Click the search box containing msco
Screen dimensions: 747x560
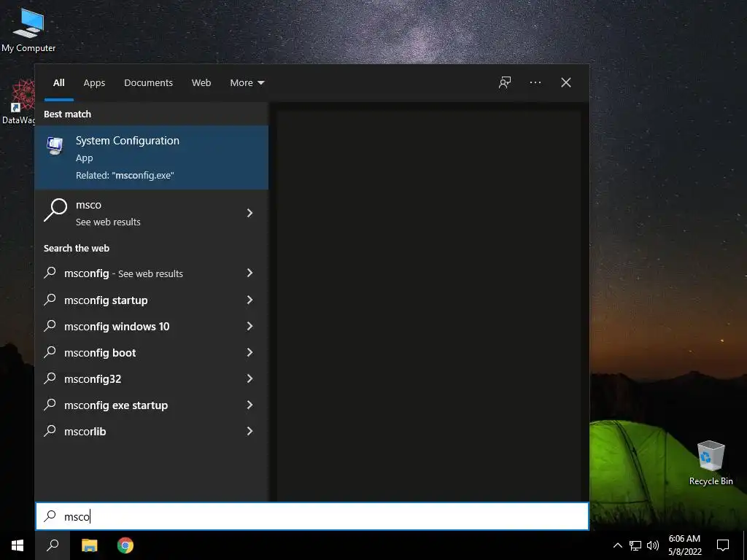[312, 516]
